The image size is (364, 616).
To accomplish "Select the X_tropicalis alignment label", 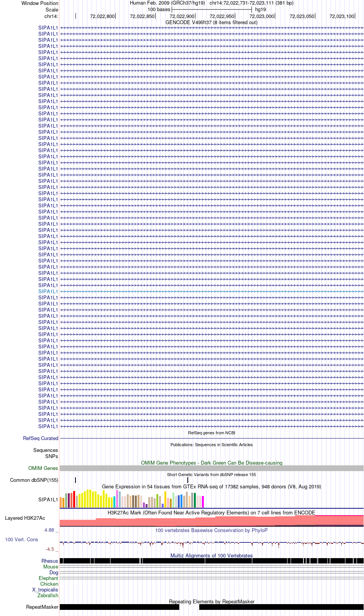I will click(x=45, y=590).
